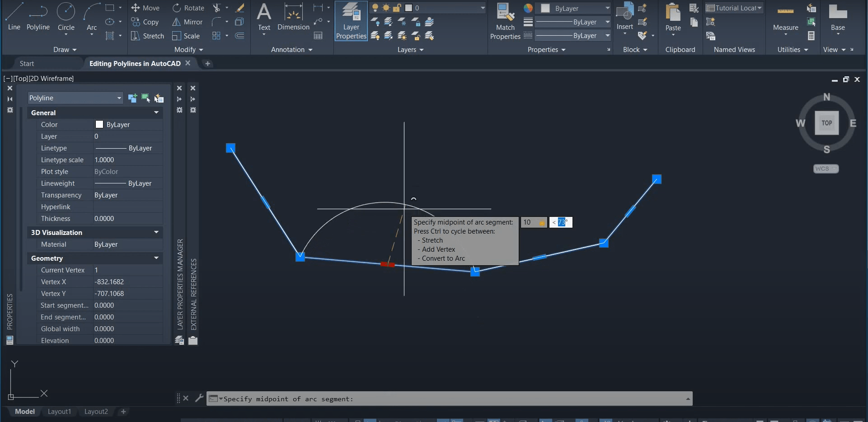Image resolution: width=868 pixels, height=422 pixels.
Task: Collapse the Geometry section in Properties
Action: [x=156, y=258]
